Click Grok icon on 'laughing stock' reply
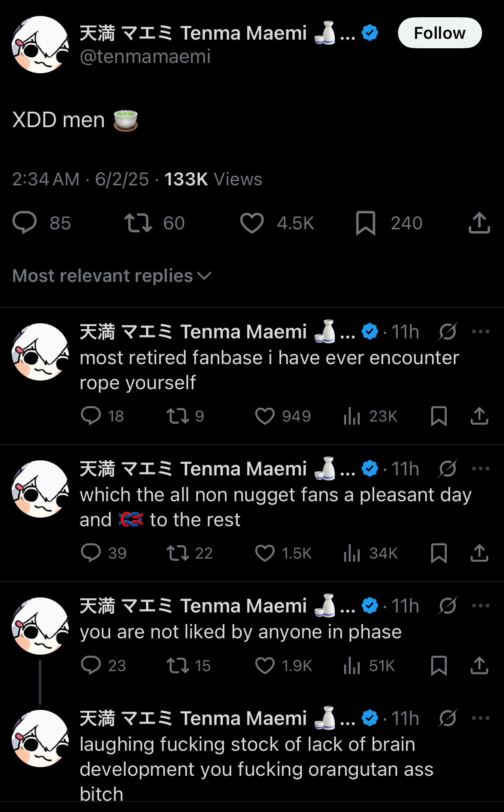504x812 pixels. click(x=448, y=718)
